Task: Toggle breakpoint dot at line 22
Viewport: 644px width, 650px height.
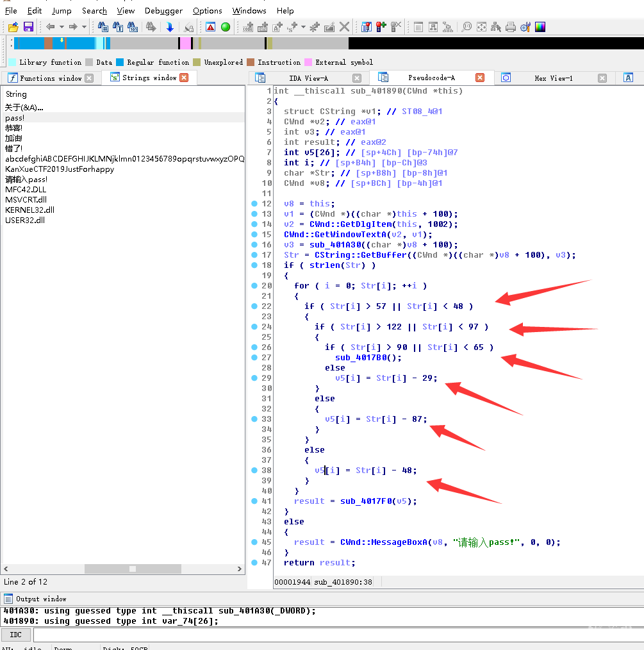Action: (255, 306)
